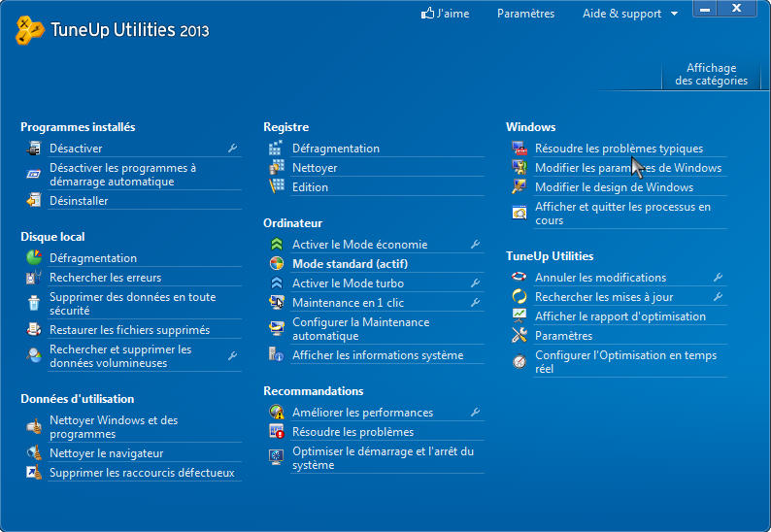Click the icon beside Désactiver les programmes à démarrage automatique
771x532 pixels.
click(33, 174)
